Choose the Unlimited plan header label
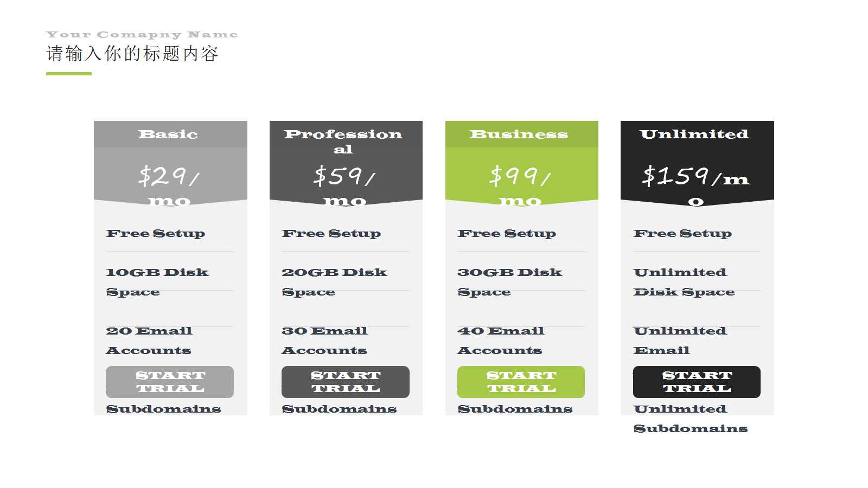 point(694,134)
